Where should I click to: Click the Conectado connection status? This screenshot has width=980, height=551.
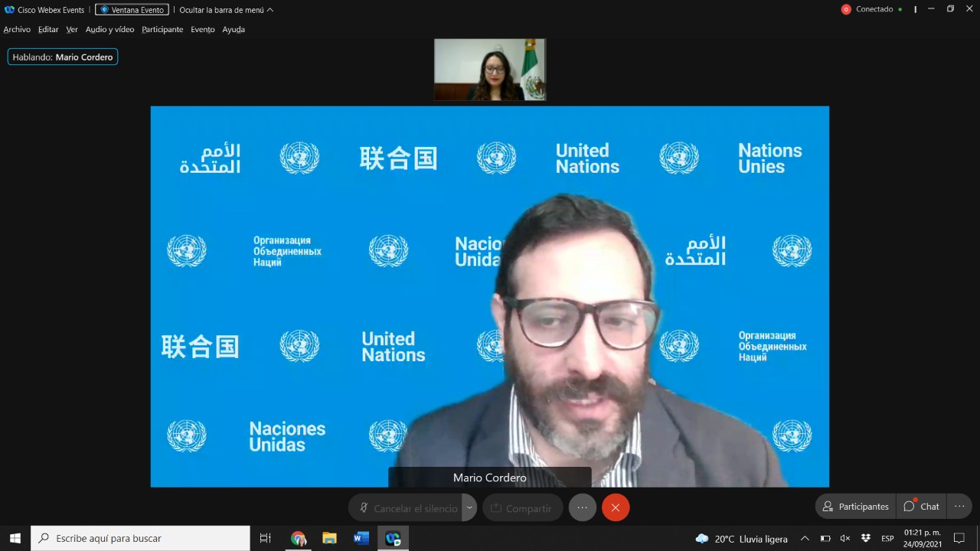point(879,9)
